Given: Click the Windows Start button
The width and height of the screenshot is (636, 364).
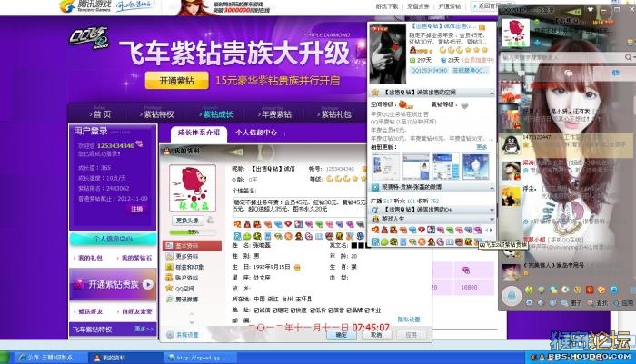Looking at the screenshot, I should (5, 358).
